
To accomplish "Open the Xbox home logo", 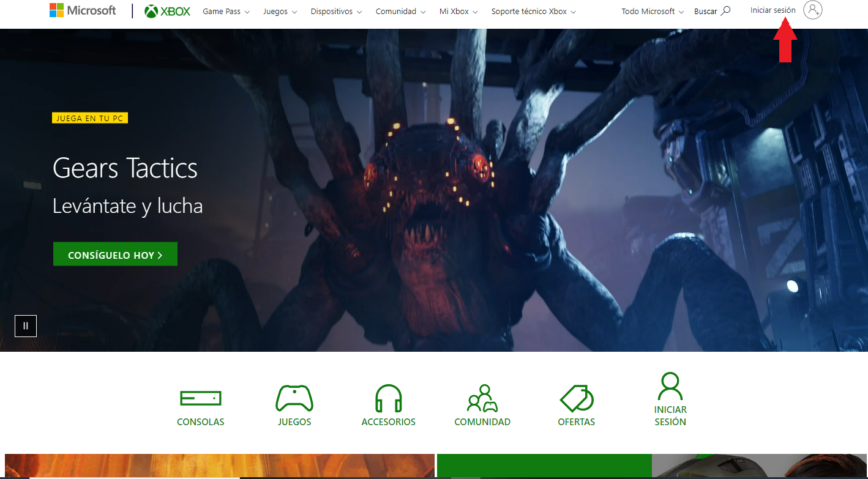I will tap(168, 11).
